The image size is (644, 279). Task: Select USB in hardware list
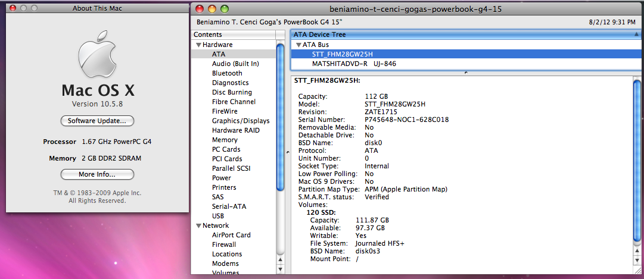217,216
